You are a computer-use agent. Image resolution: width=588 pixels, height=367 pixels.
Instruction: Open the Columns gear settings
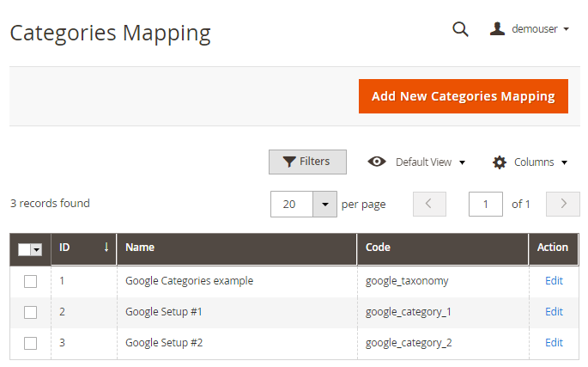pos(530,162)
